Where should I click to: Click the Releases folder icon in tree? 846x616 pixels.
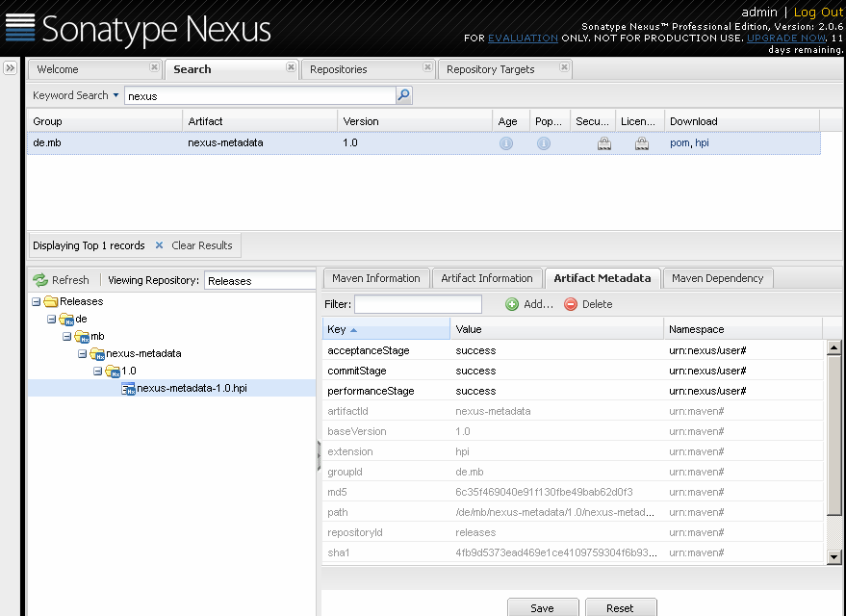coord(51,301)
